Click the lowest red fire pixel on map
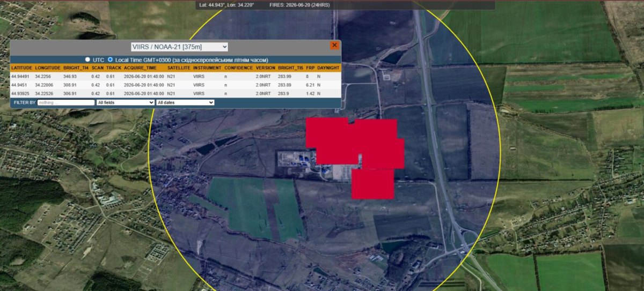This screenshot has height=291, width=644. (x=373, y=184)
